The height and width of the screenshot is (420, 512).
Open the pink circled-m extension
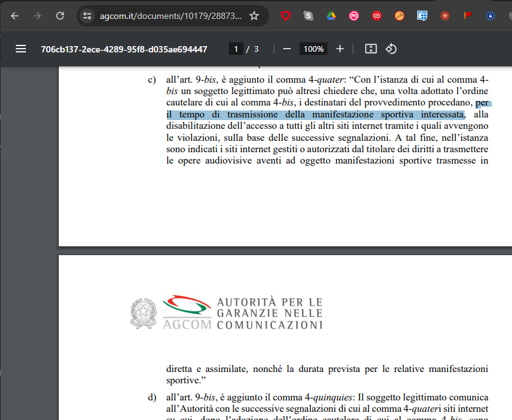354,16
